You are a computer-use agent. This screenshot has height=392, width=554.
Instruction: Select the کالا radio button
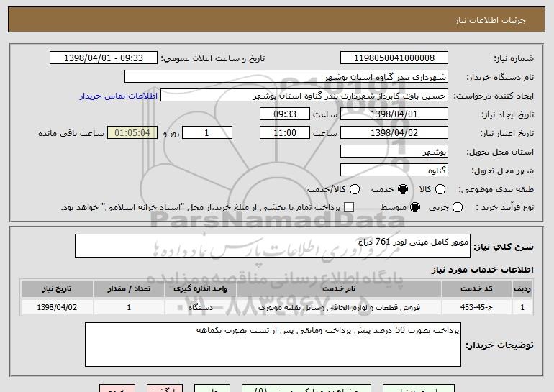tap(440, 189)
